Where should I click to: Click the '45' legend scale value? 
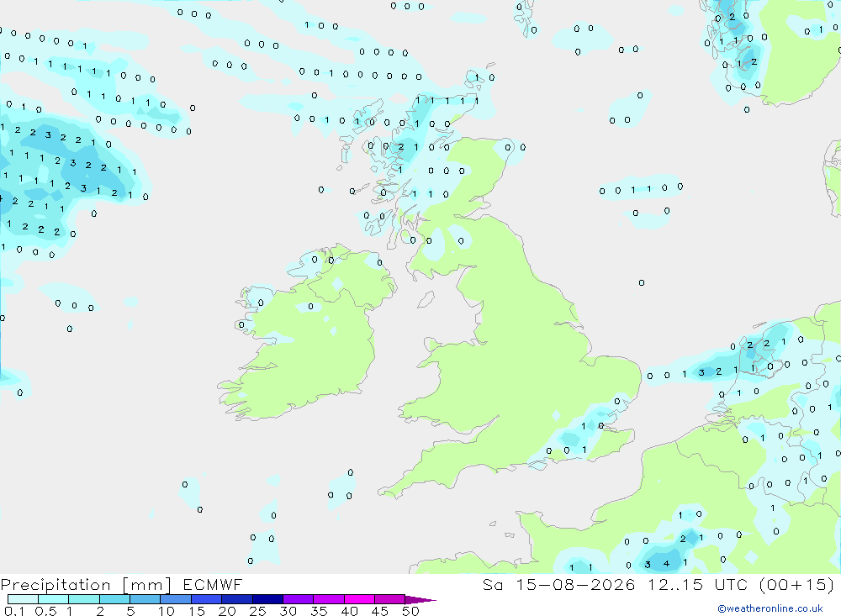(x=380, y=611)
